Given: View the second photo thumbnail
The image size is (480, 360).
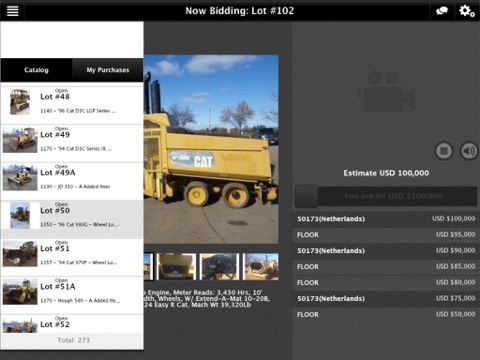Looking at the screenshot, I should pyautogui.click(x=176, y=267).
